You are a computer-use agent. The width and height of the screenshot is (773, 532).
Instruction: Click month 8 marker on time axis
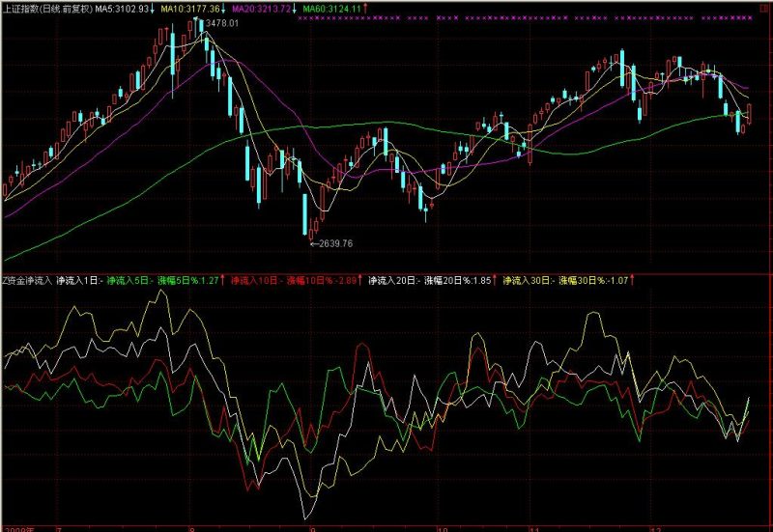click(191, 529)
